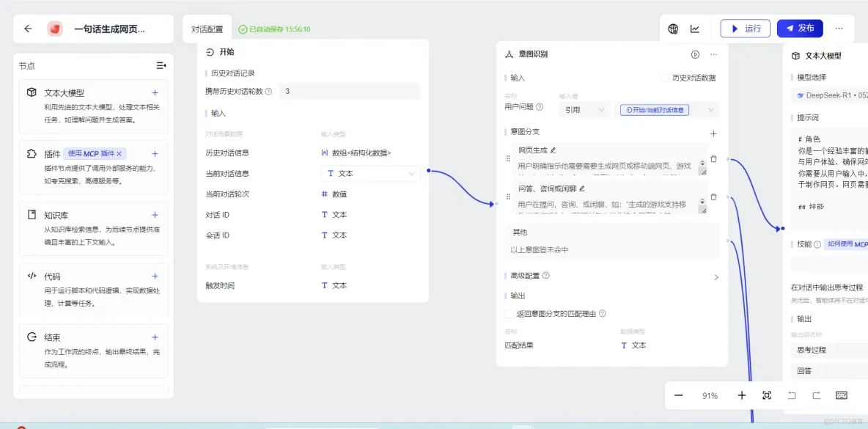868x429 pixels.
Task: Add a 知识库 node with plus
Action: tap(155, 215)
